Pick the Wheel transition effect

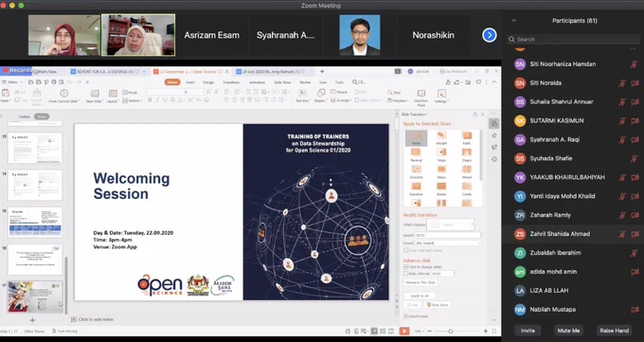(x=467, y=171)
